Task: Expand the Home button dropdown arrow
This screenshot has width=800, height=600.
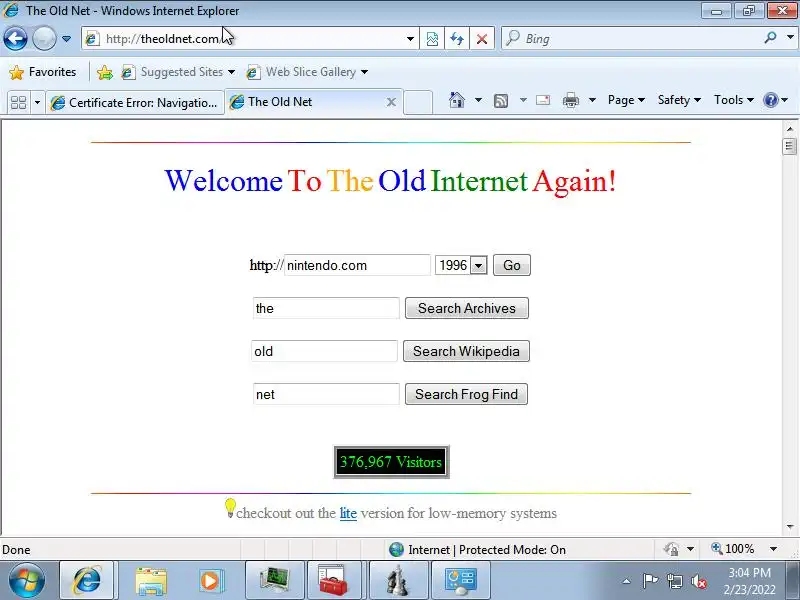Action: coord(478,100)
